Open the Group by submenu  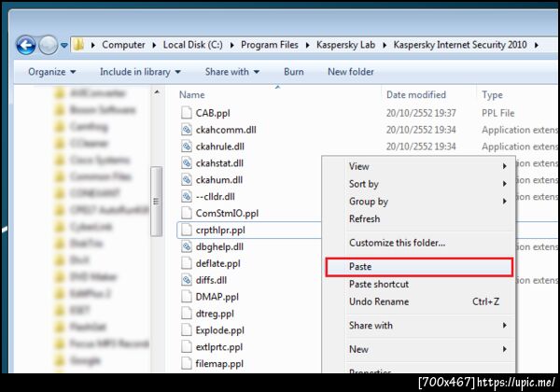[x=419, y=202]
